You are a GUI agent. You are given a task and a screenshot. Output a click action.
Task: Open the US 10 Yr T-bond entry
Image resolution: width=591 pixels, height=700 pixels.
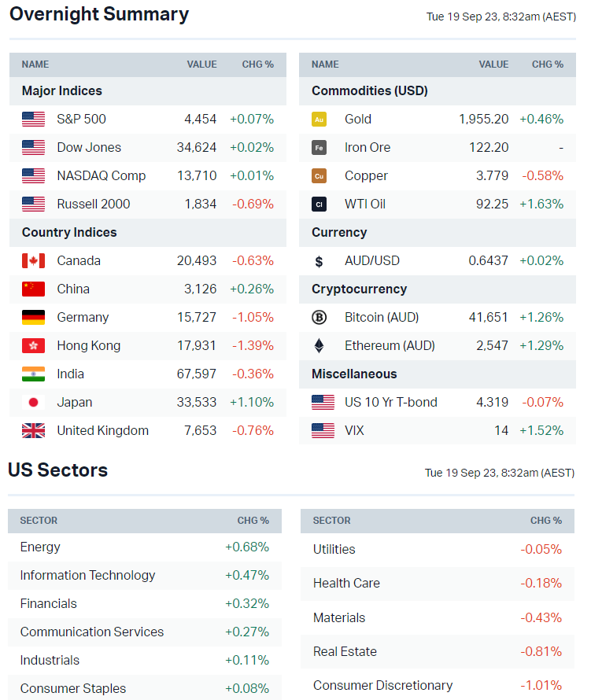pos(390,403)
